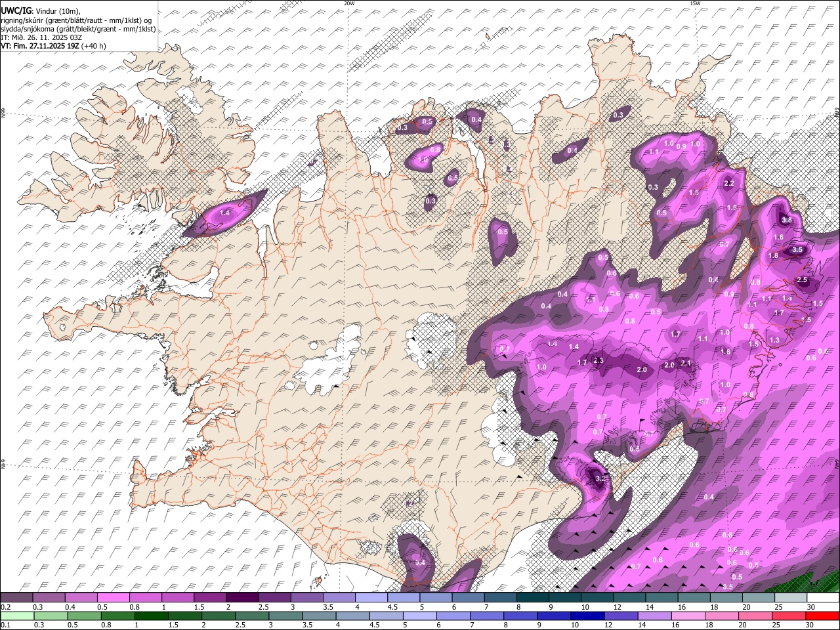Click the "UWC/IG: Vindur (10m)," title line

[41, 11]
